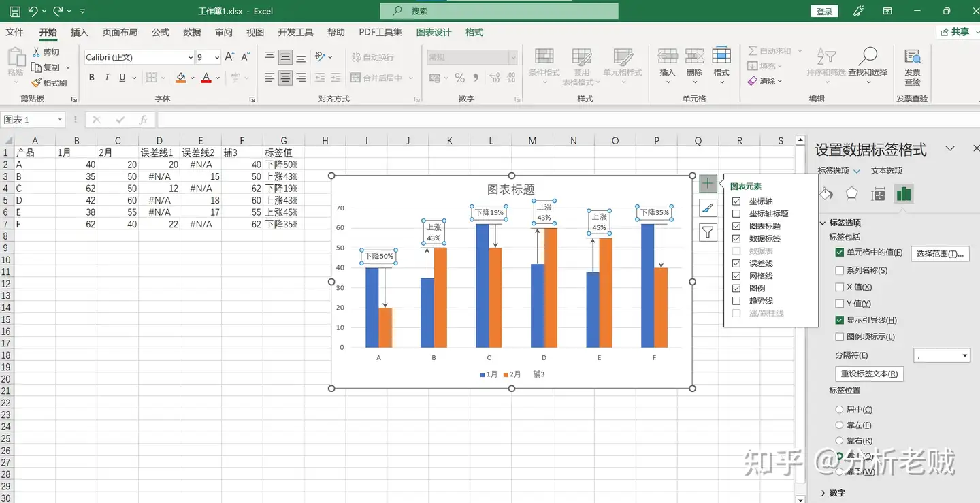Click the Undo arrow icon

pyautogui.click(x=33, y=11)
